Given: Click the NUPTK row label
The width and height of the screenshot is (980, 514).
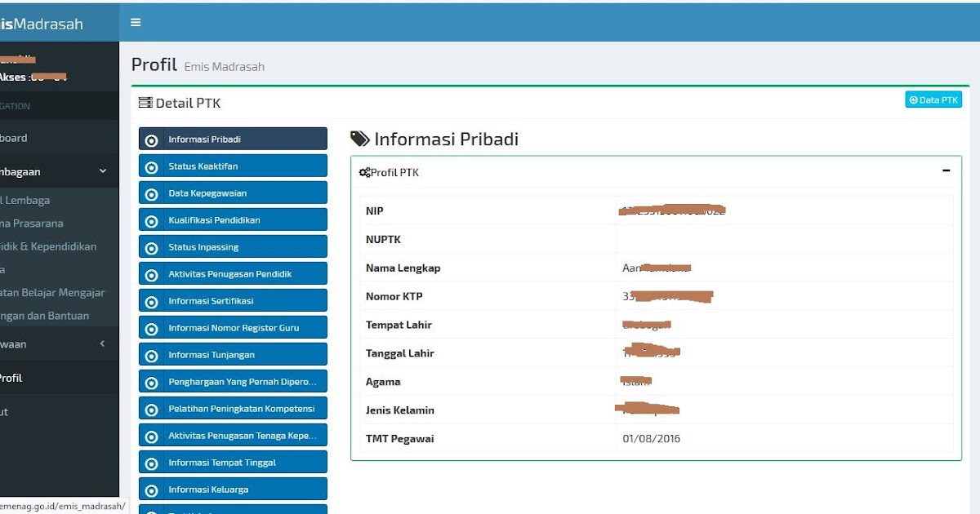Looking at the screenshot, I should click(383, 240).
